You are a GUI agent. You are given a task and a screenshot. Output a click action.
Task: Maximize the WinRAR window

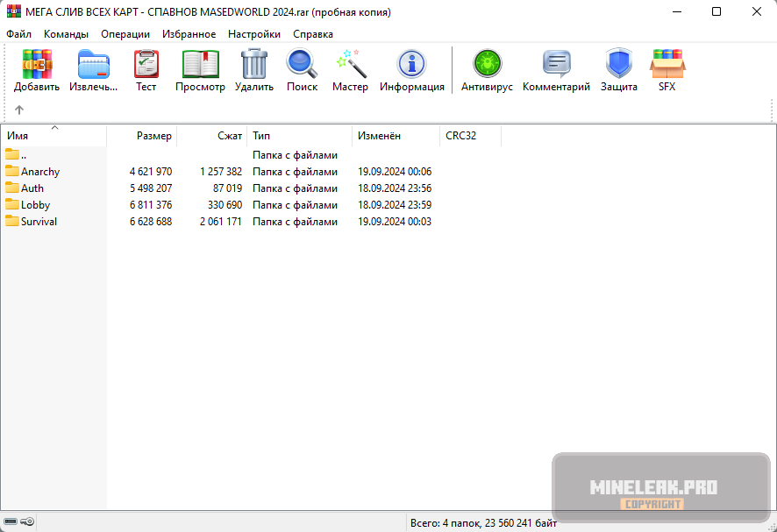(716, 11)
